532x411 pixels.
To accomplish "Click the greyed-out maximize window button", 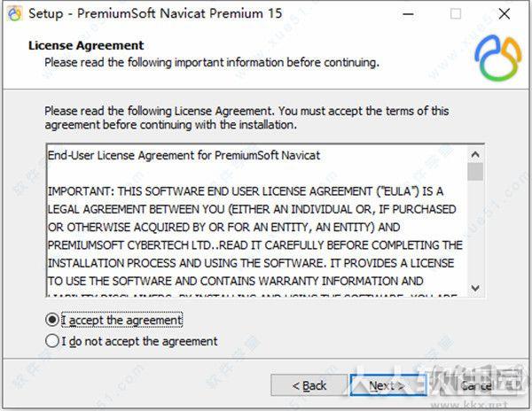I will [x=456, y=14].
